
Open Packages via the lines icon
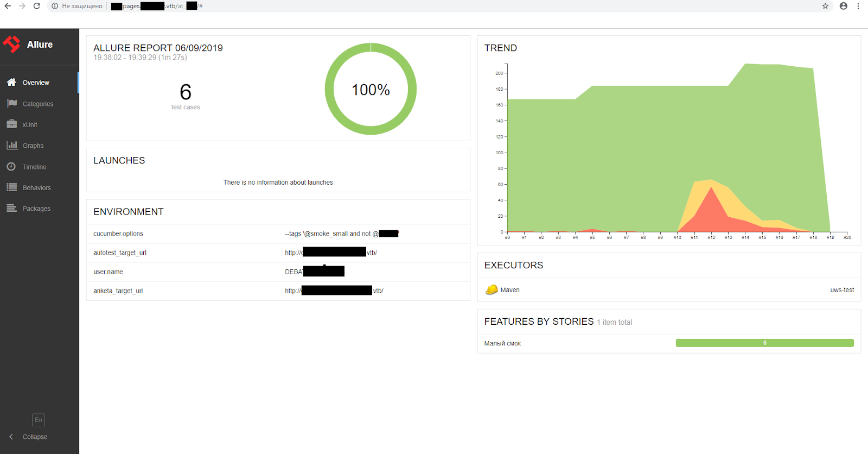coord(11,208)
